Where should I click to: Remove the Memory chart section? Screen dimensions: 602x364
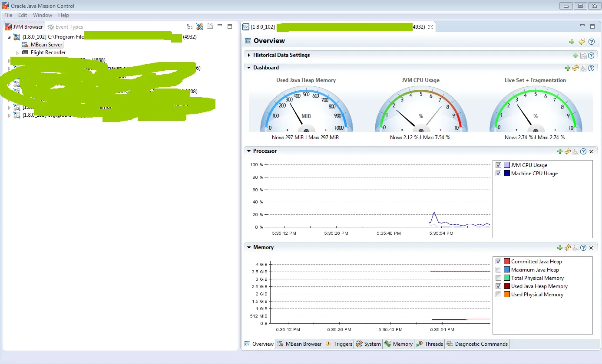[x=591, y=248]
